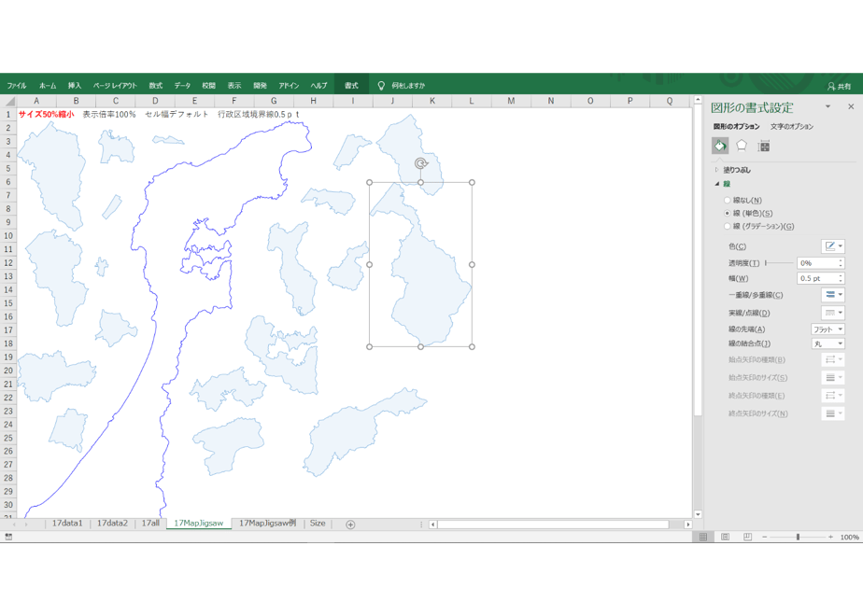Open the 挿入 ribbon tab
Screen dimensions: 863x616
pyautogui.click(x=75, y=85)
